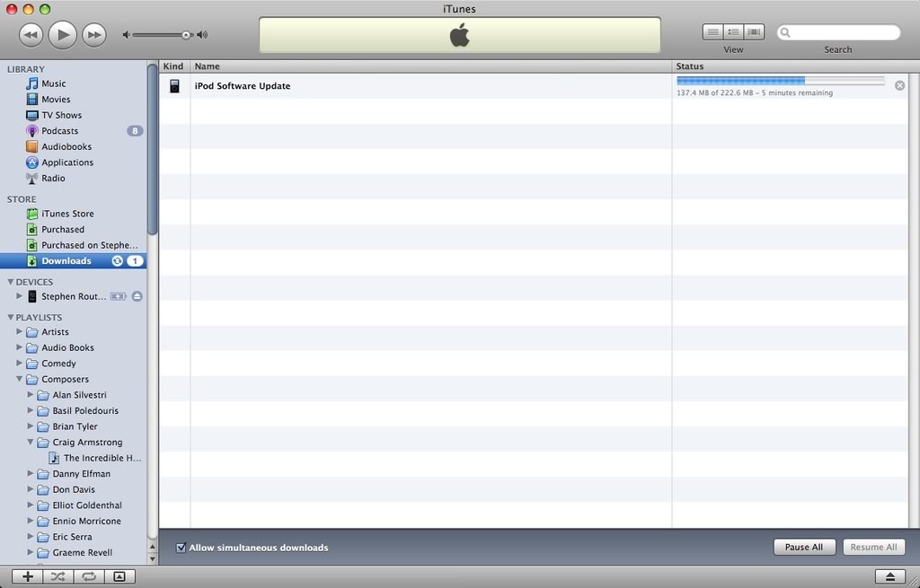
Task: Expand the Comedy folder
Action: tap(20, 364)
